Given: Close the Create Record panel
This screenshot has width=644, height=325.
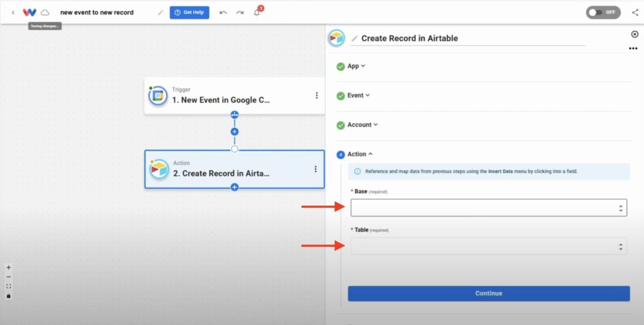Looking at the screenshot, I should coord(635,34).
